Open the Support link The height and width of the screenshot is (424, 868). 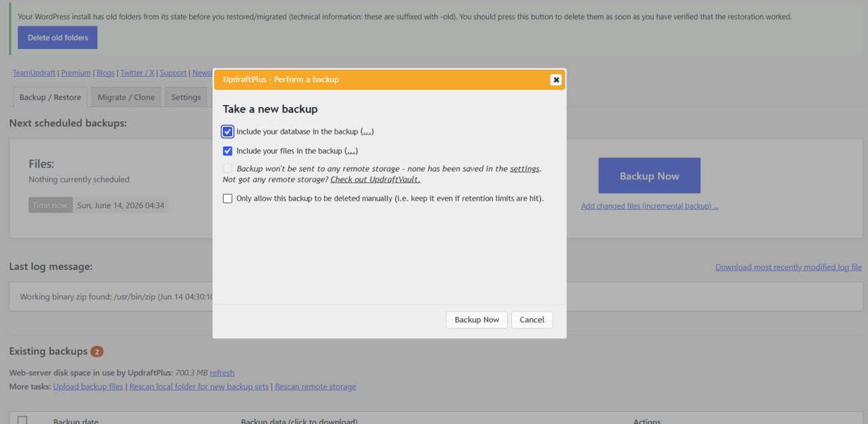(x=173, y=73)
